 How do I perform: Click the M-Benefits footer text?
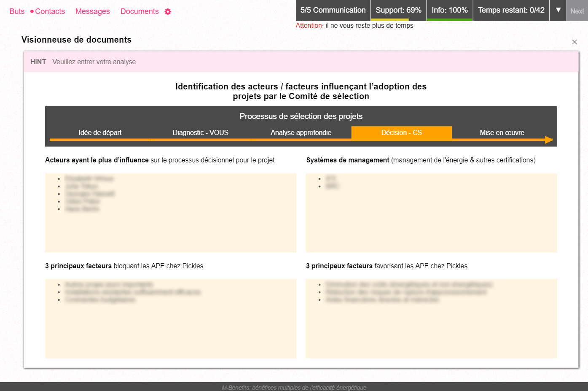click(294, 387)
